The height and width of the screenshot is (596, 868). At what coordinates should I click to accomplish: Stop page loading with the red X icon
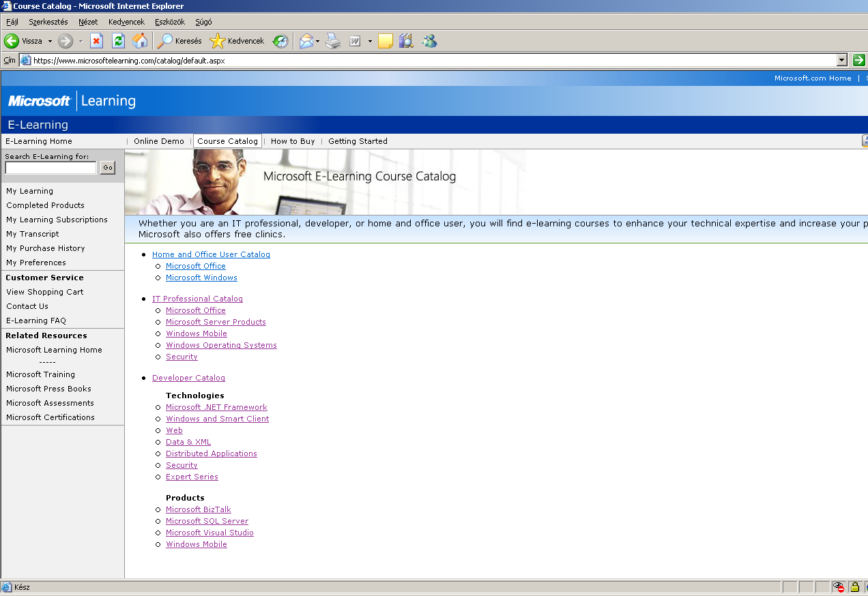click(x=96, y=41)
